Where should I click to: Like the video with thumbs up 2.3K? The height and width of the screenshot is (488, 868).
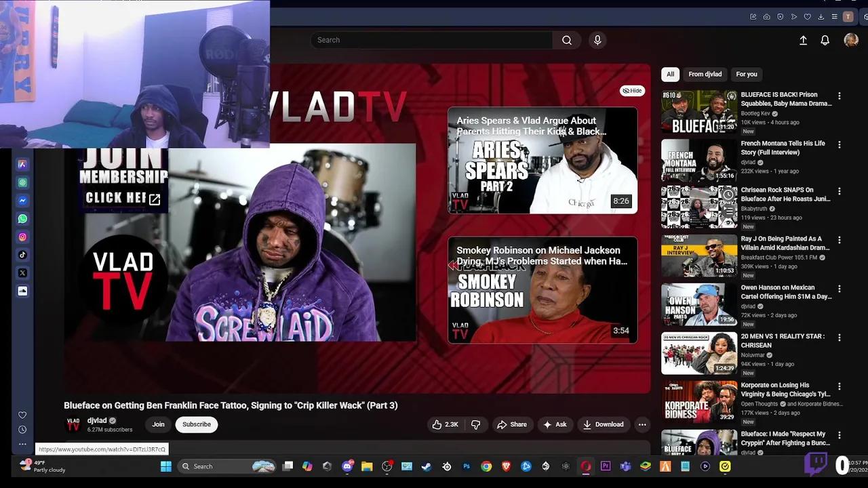coord(446,425)
